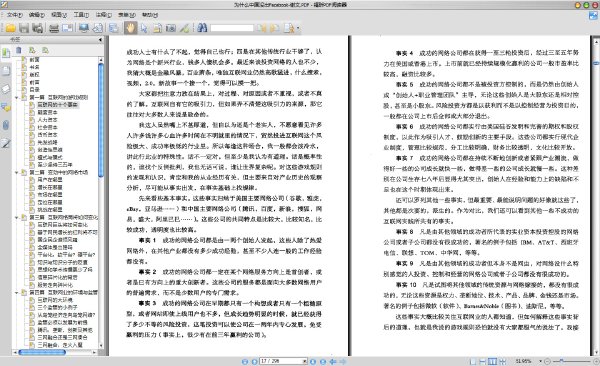Collapse the 第三篇 bookmark branch
The image size is (600, 366).
(16, 217)
